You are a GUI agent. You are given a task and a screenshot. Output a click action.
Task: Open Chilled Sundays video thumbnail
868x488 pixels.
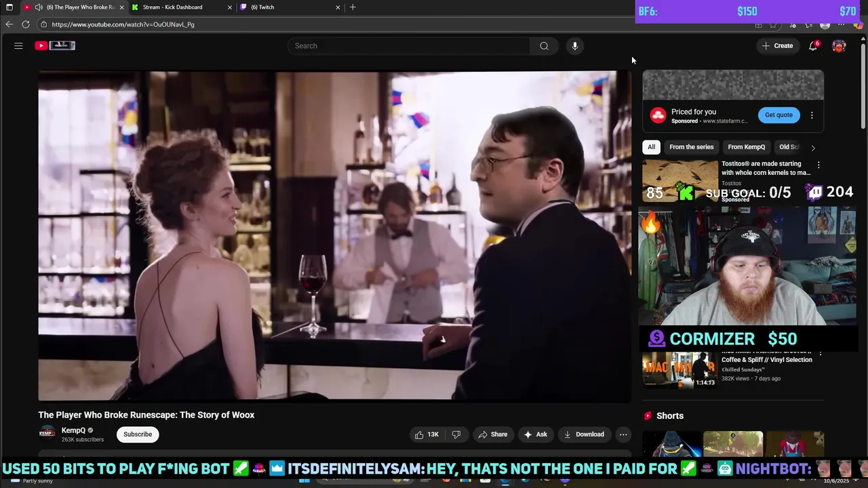679,369
